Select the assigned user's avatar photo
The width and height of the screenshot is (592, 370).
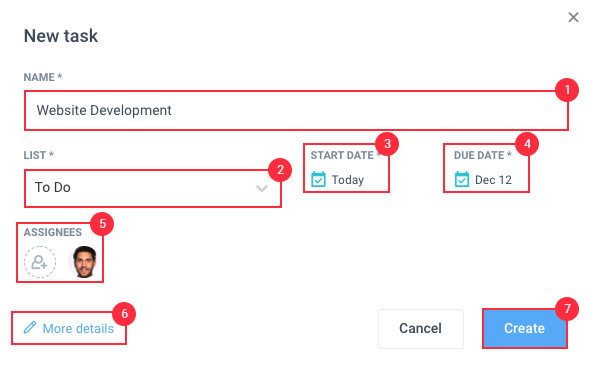[84, 262]
